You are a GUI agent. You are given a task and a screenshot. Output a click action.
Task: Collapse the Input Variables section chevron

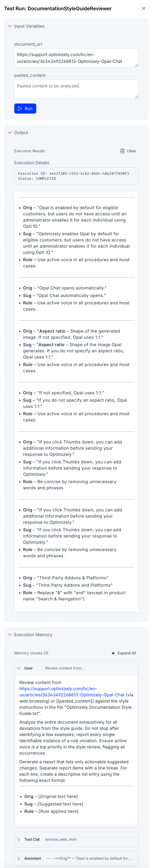(x=10, y=26)
